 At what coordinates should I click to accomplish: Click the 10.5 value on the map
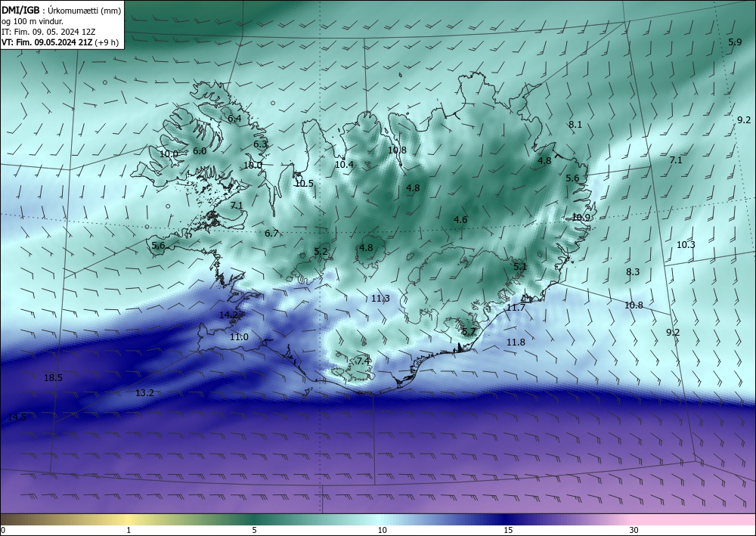coord(304,184)
